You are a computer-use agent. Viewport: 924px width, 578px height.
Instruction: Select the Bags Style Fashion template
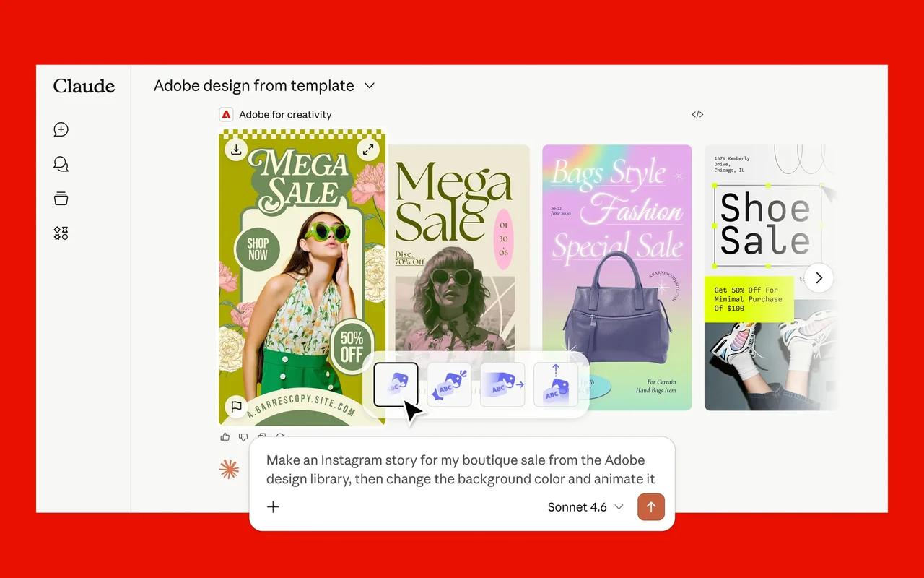[617, 277]
